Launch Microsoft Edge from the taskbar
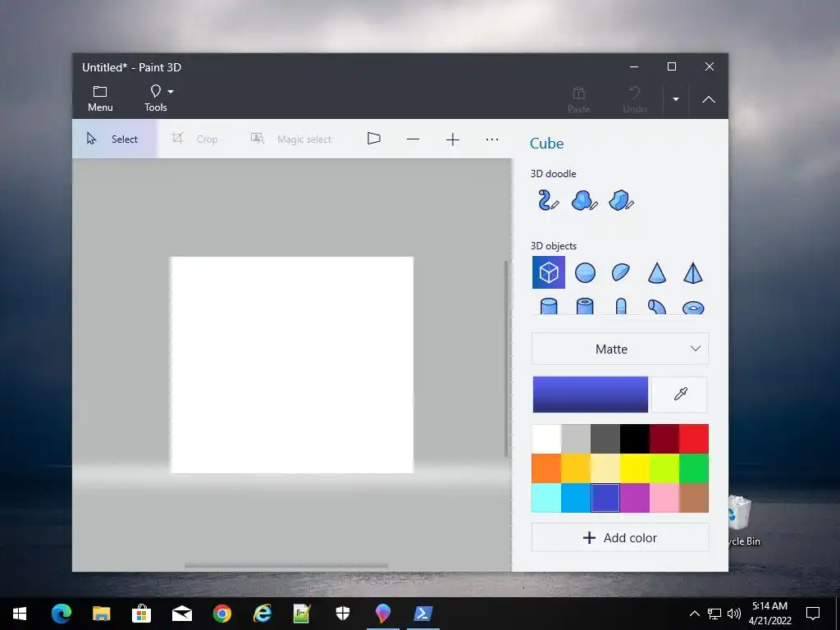This screenshot has width=840, height=630. [x=61, y=614]
